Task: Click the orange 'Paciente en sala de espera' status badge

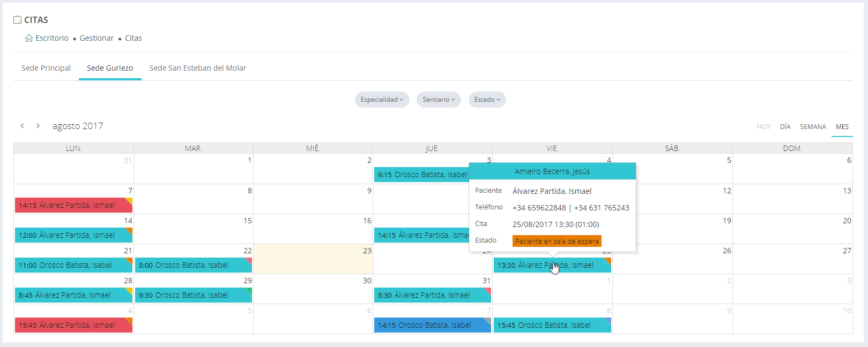Action: tap(557, 242)
